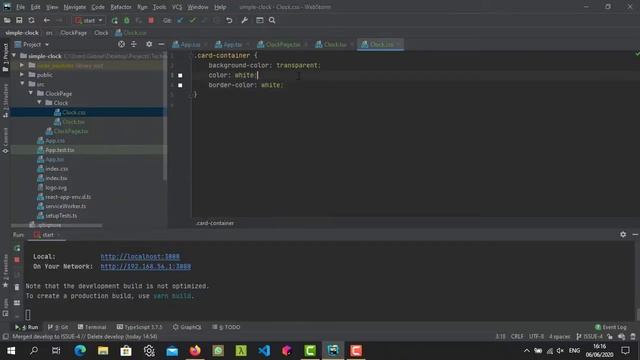The image size is (640, 360).
Task: Click the Save All toolbar icon
Action: 19,20
